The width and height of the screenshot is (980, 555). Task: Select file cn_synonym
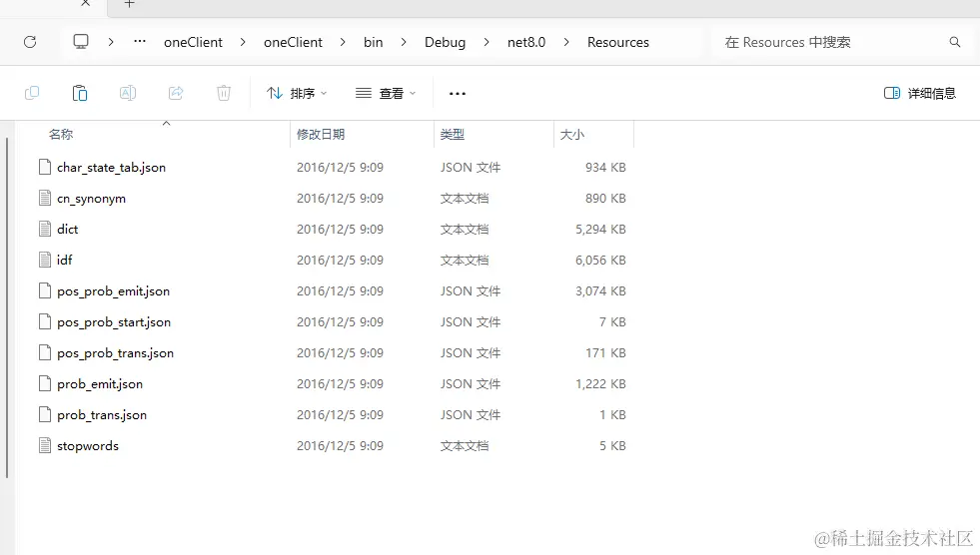tap(91, 199)
